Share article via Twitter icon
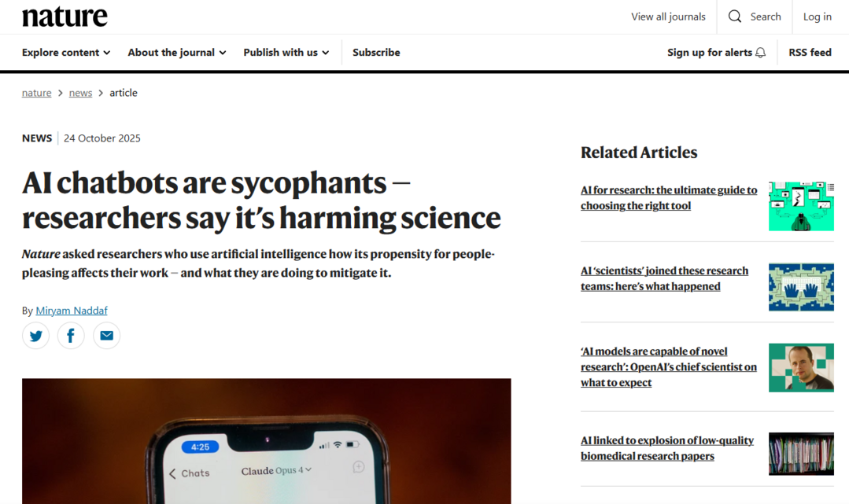The width and height of the screenshot is (849, 504). click(36, 336)
